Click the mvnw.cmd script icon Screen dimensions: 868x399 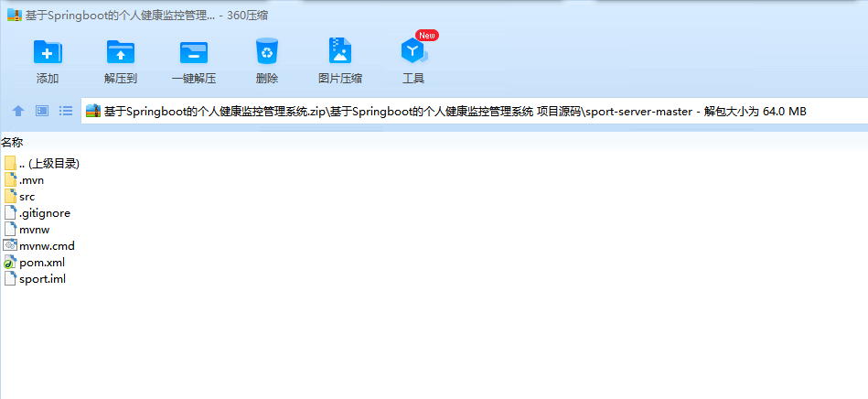tap(10, 245)
